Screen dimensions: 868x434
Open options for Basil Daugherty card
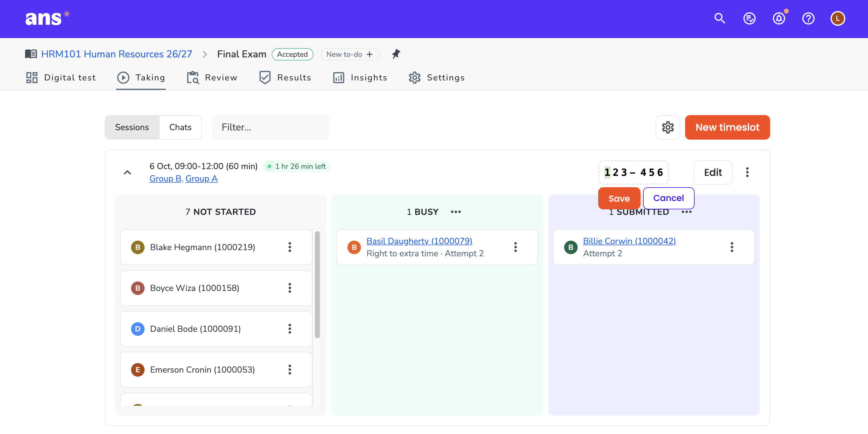pyautogui.click(x=515, y=247)
